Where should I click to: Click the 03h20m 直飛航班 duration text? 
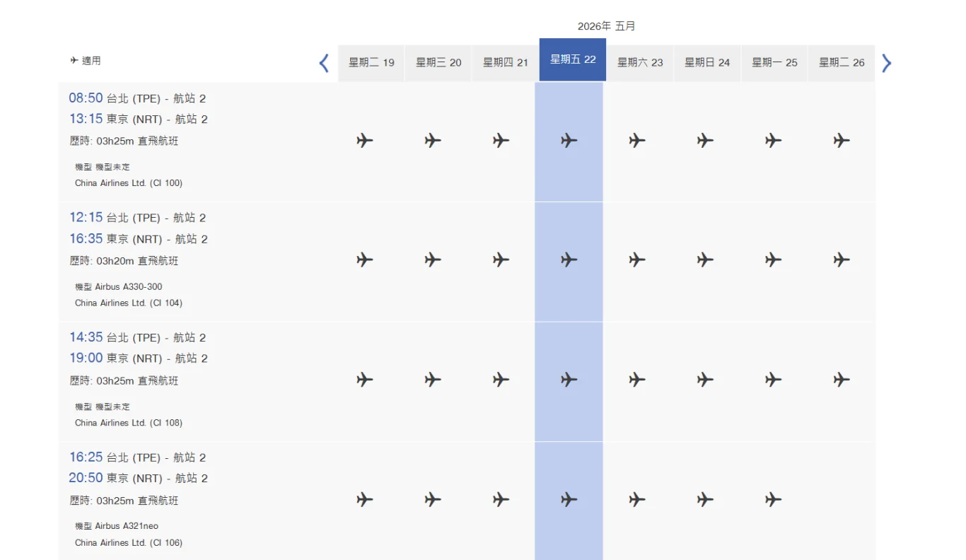coord(137,261)
